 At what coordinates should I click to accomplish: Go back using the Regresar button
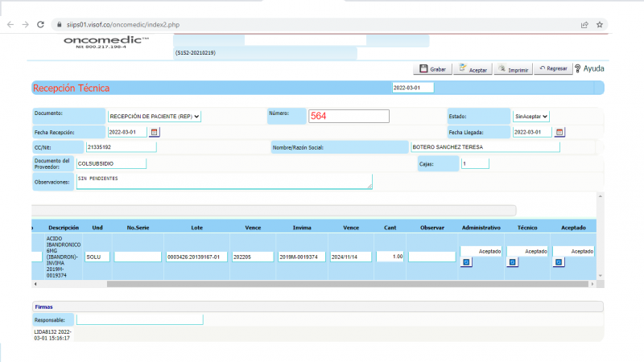click(553, 69)
